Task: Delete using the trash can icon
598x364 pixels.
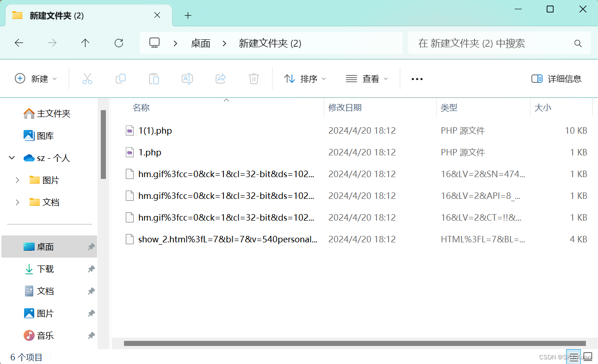Action: [254, 79]
